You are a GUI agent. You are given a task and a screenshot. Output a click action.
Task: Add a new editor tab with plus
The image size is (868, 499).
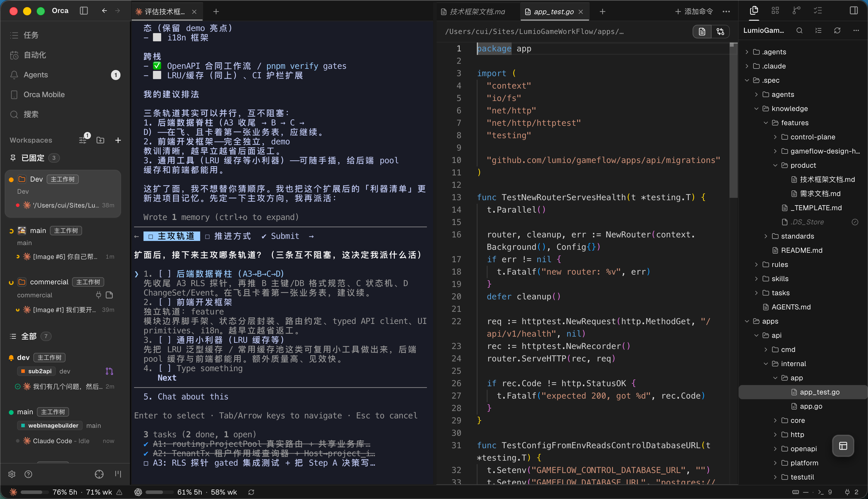(x=602, y=12)
